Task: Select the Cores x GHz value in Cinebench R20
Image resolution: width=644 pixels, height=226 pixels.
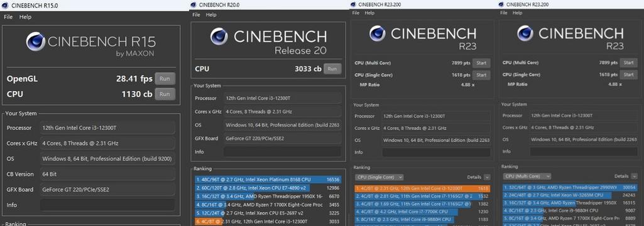Action: (x=282, y=112)
